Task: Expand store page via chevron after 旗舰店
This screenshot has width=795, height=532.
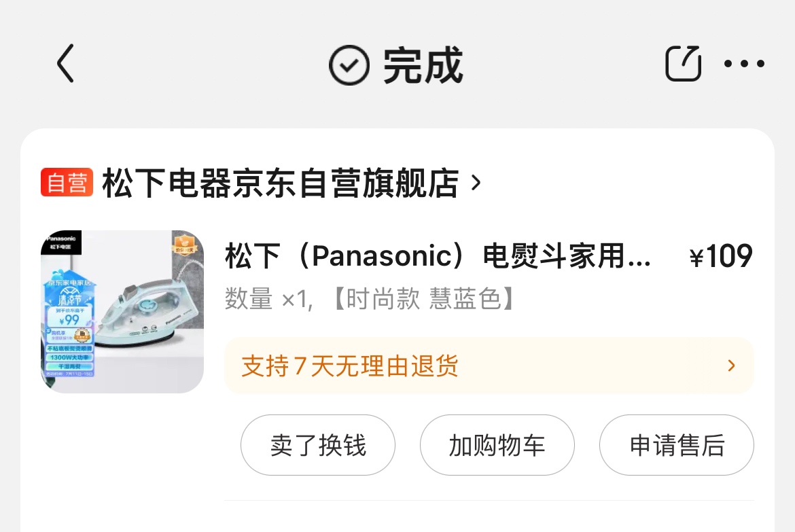Action: [476, 183]
